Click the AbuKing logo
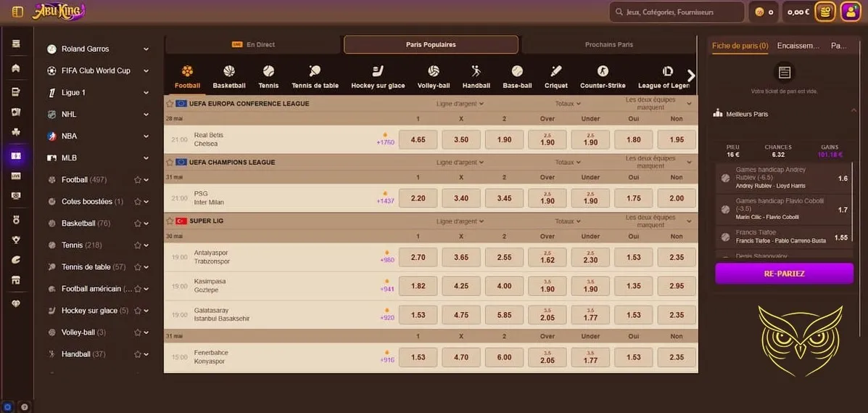This screenshot has width=868, height=413. click(x=59, y=11)
